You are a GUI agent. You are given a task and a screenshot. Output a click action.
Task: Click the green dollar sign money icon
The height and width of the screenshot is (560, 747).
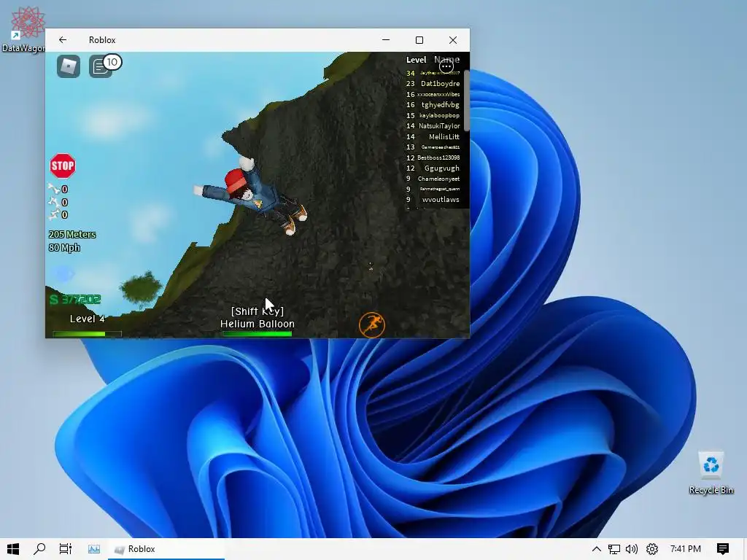[54, 300]
